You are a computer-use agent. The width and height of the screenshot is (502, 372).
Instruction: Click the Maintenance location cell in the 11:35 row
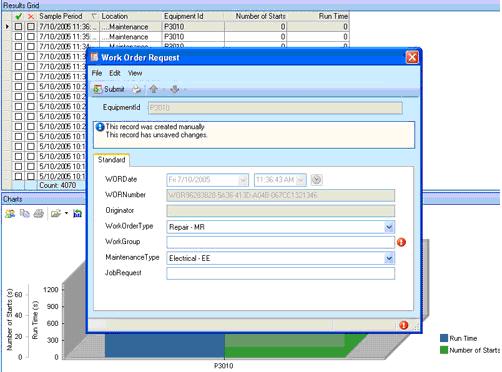click(x=131, y=37)
